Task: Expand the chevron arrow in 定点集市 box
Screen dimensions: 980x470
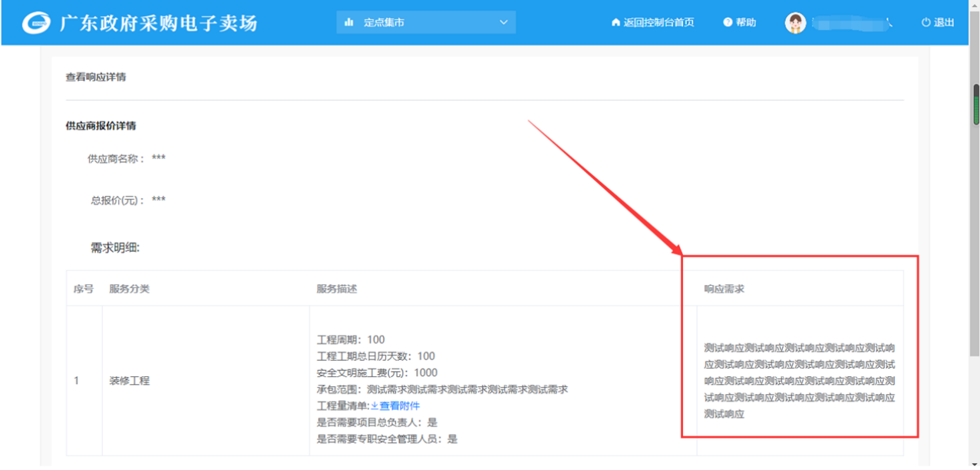Action: click(503, 23)
